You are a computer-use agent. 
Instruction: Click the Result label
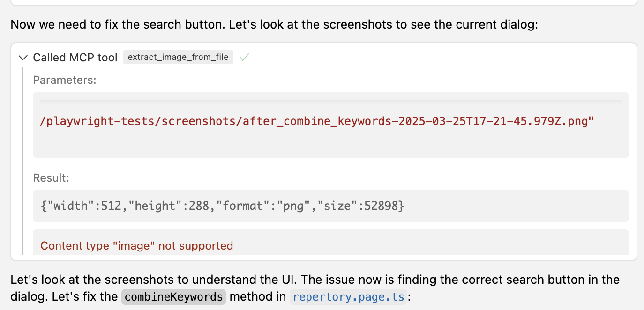tap(51, 177)
